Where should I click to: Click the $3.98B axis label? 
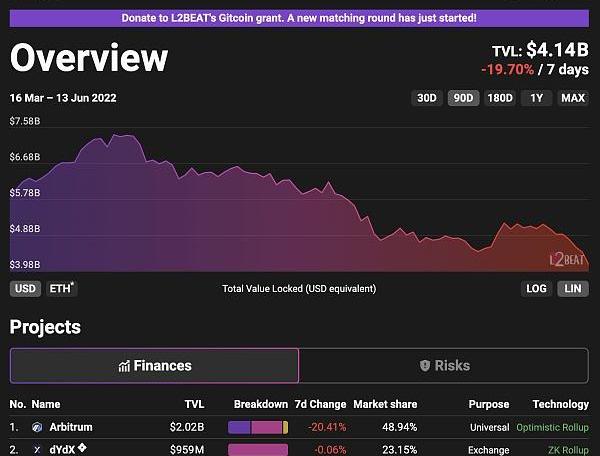[25, 265]
